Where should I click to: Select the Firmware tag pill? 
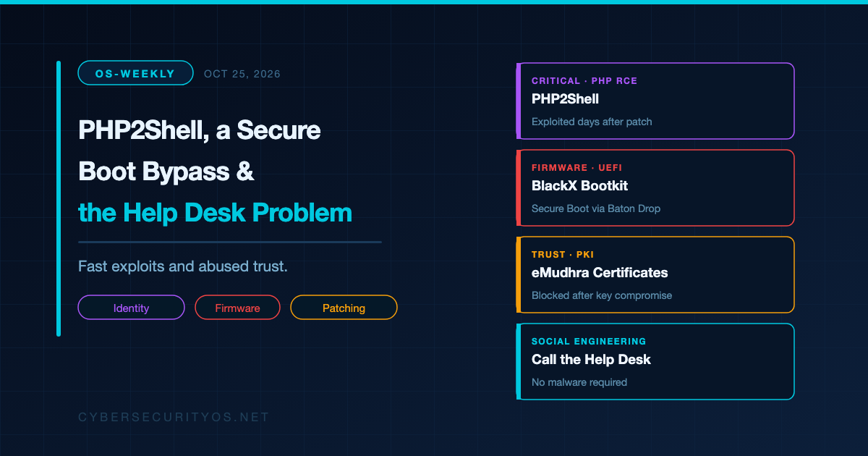click(237, 308)
